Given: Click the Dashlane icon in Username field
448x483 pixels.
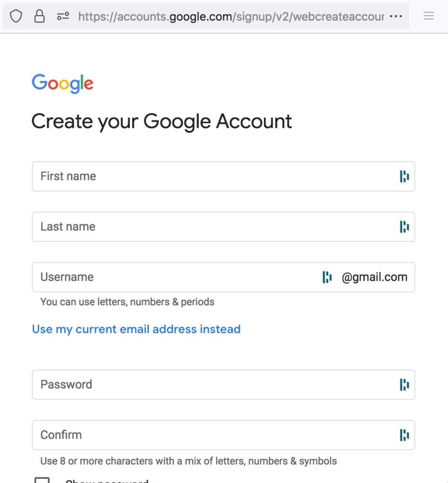Looking at the screenshot, I should pos(327,277).
